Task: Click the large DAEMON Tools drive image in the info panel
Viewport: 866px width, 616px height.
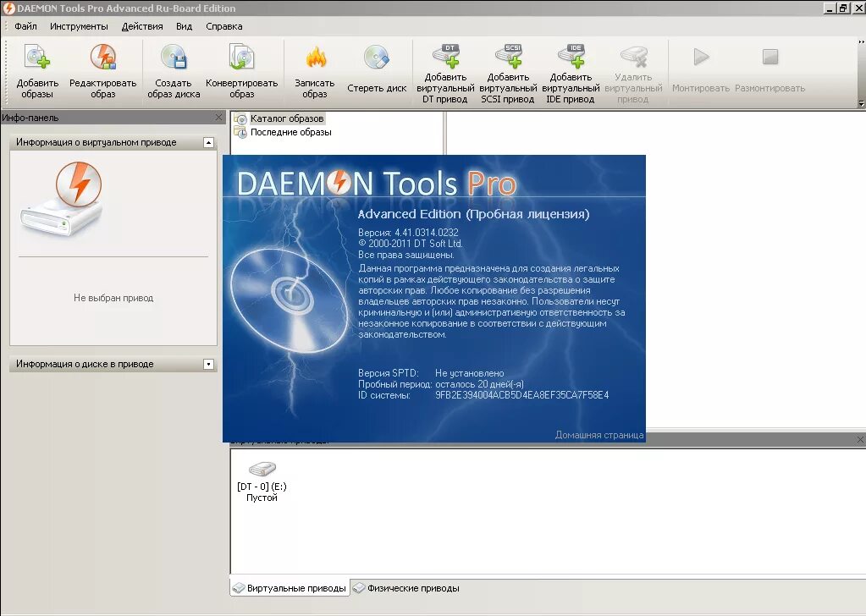Action: (62, 199)
